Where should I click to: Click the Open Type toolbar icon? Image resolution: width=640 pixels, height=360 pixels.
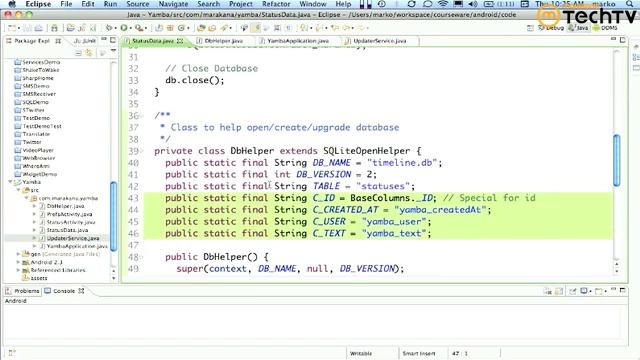click(201, 28)
